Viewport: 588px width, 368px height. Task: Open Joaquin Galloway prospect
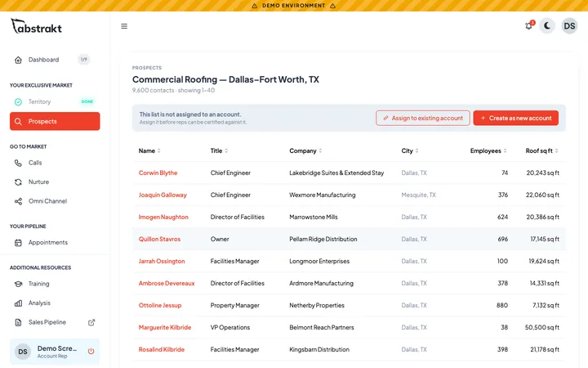(x=163, y=195)
